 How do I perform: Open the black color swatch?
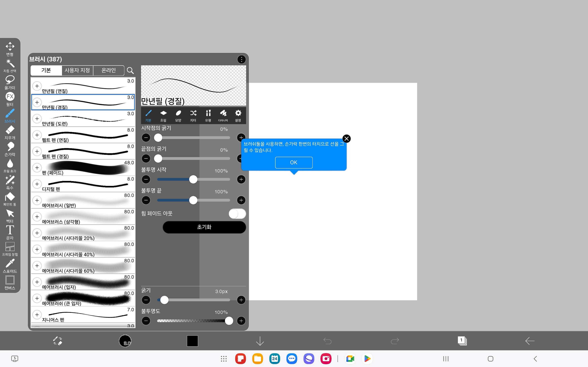[x=192, y=341]
